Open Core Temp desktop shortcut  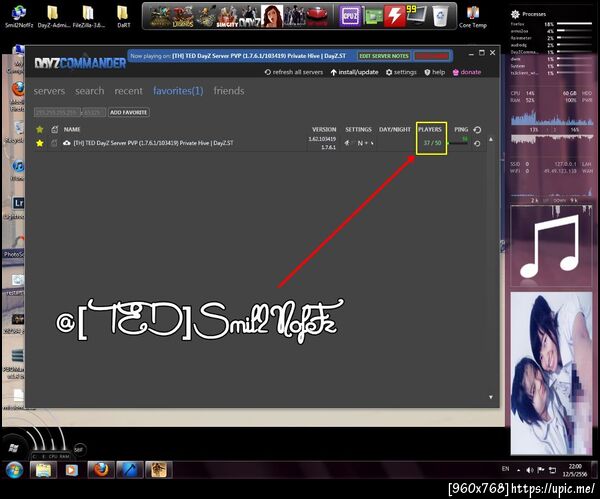tap(473, 16)
